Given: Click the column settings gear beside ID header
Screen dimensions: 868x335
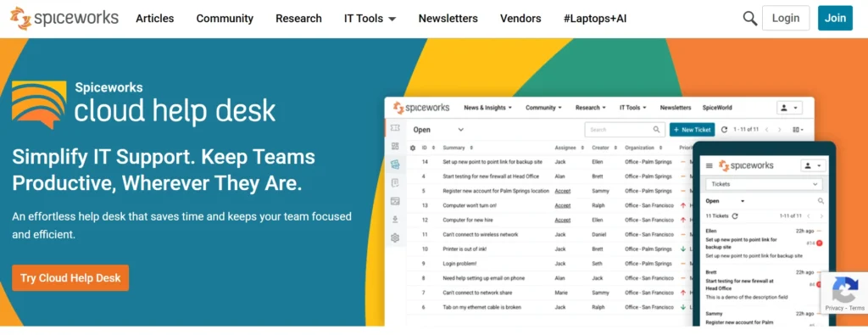Looking at the screenshot, I should [x=413, y=148].
